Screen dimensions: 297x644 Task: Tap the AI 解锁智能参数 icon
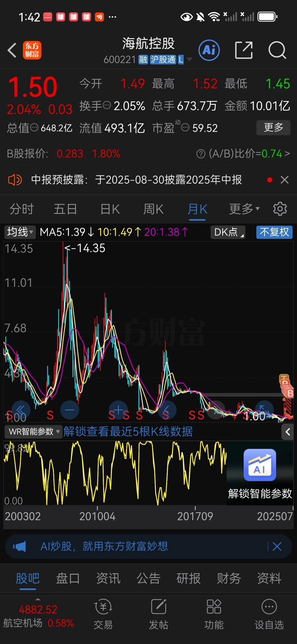pos(260,465)
